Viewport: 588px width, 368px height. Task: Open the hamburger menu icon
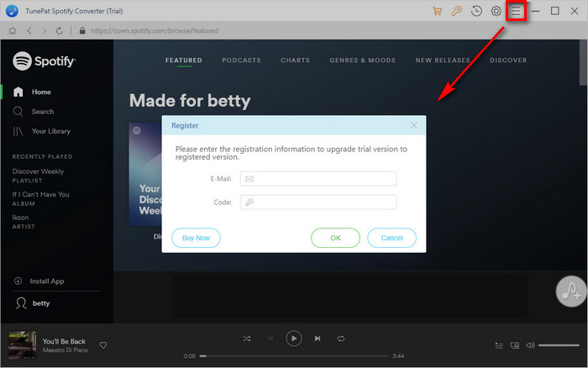(x=516, y=11)
